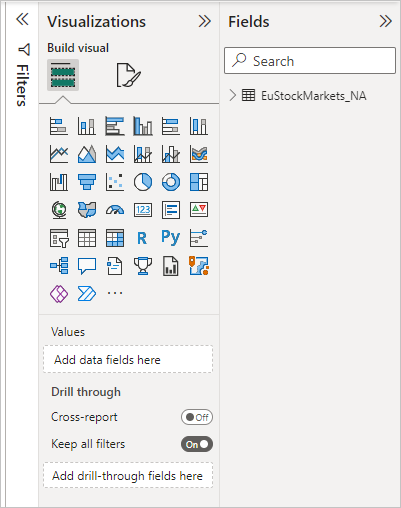This screenshot has height=508, width=401.
Task: Collapse the Fields pane chevron
Action: coord(385,21)
